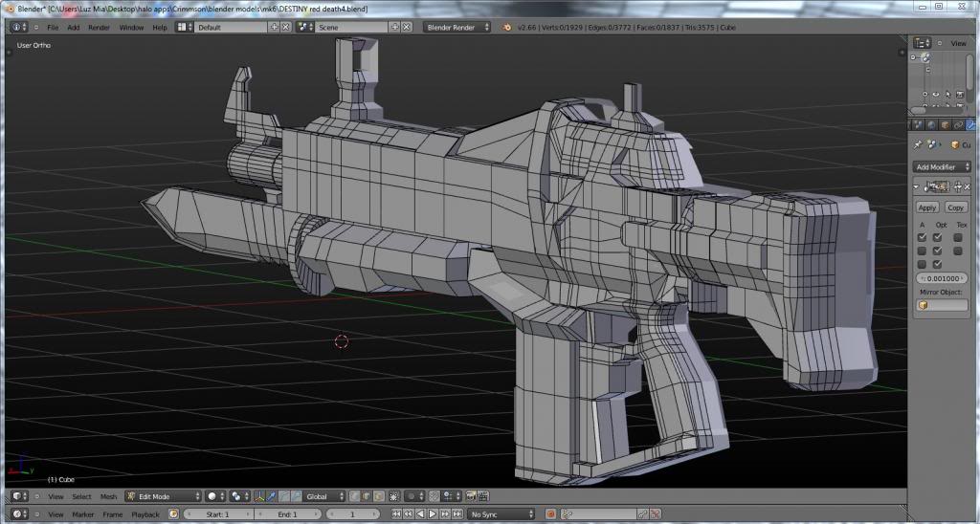Toggle first Options checkbox in modifier
Viewport: 980px width, 524px height.
pyautogui.click(x=937, y=237)
